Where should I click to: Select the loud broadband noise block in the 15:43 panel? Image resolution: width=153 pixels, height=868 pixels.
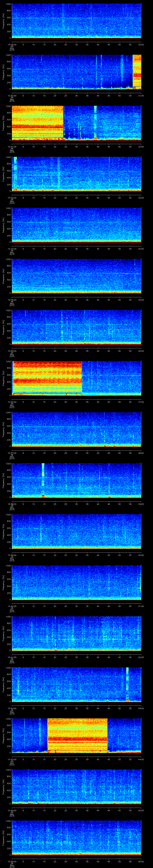click(x=77, y=736)
